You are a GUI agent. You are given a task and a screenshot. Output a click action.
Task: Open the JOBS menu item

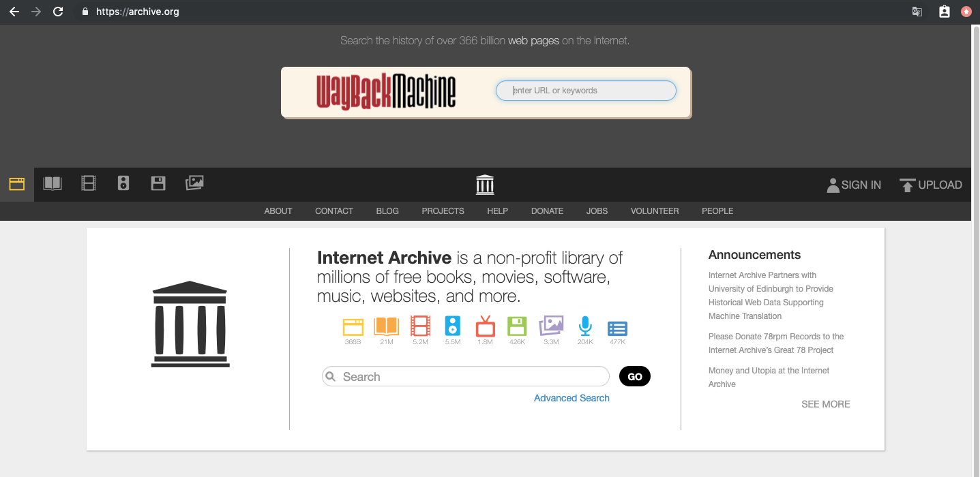click(597, 211)
